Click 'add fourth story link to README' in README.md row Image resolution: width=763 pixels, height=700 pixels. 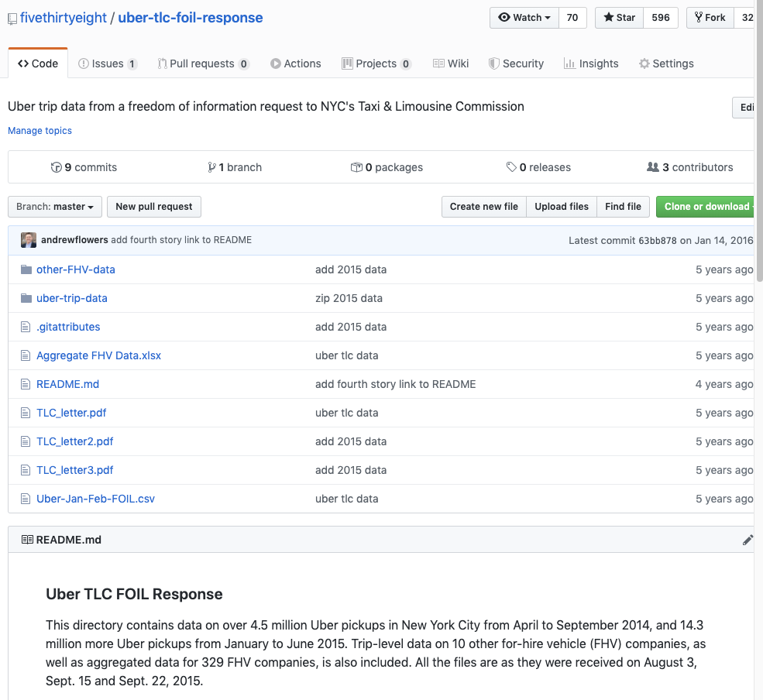[x=396, y=384]
